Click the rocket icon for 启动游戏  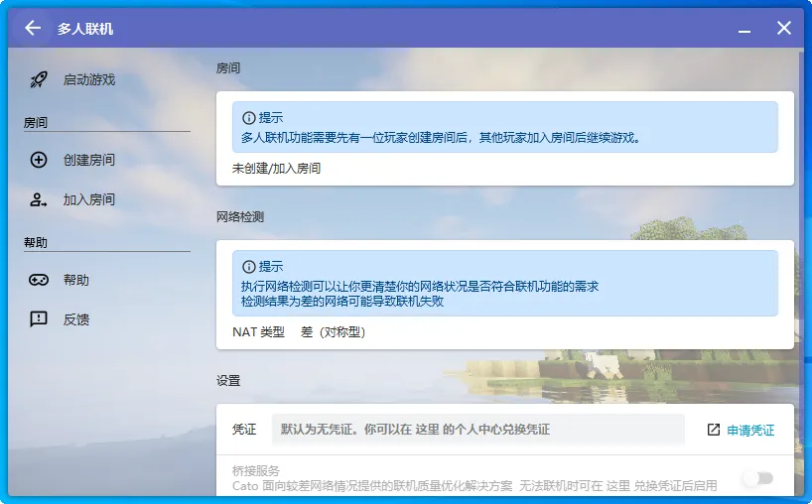tap(39, 79)
